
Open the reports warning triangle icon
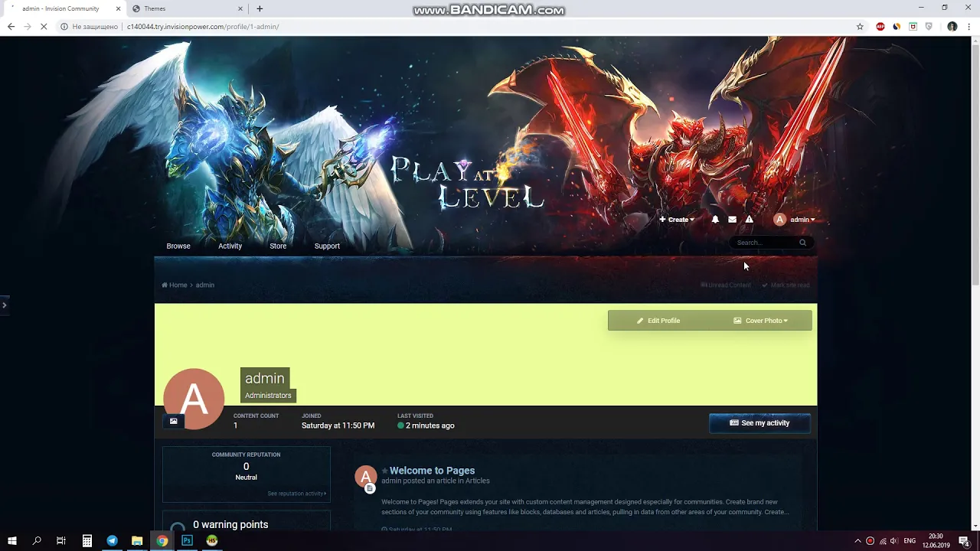coord(750,220)
